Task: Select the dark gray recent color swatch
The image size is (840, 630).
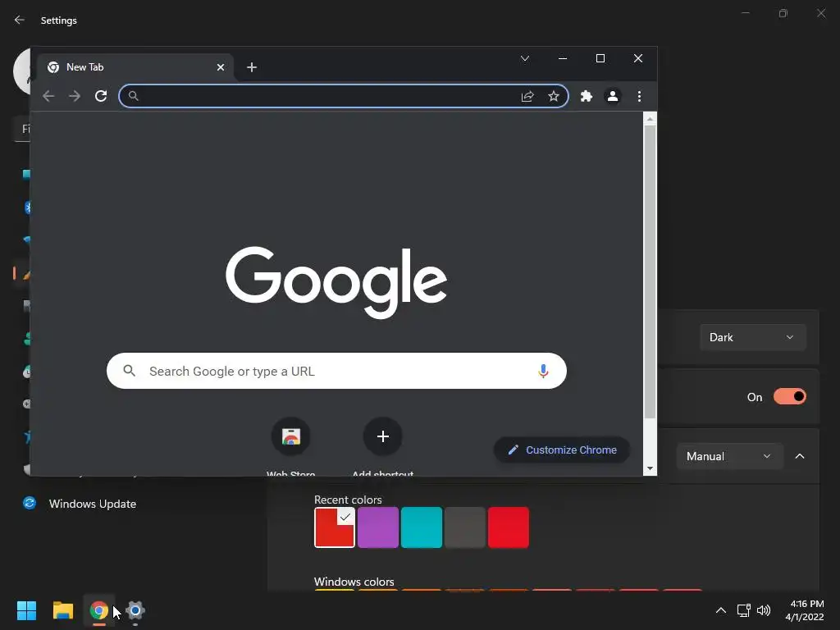Action: (x=465, y=527)
